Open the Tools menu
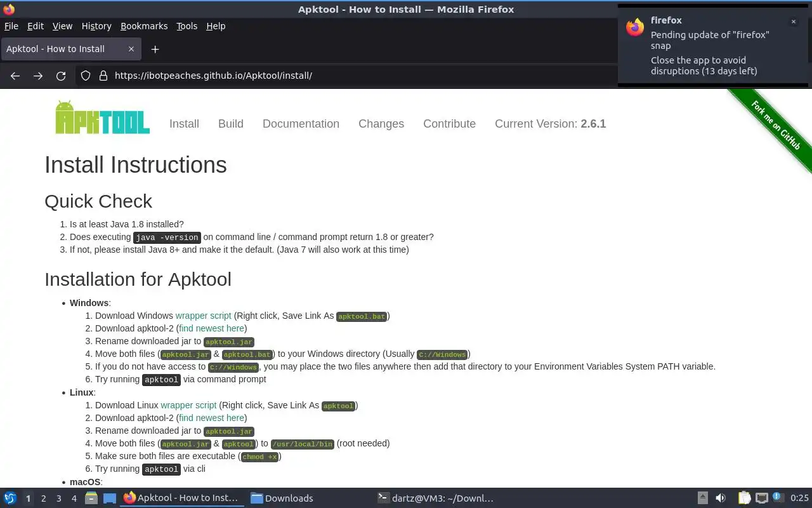The width and height of the screenshot is (812, 508). (187, 26)
